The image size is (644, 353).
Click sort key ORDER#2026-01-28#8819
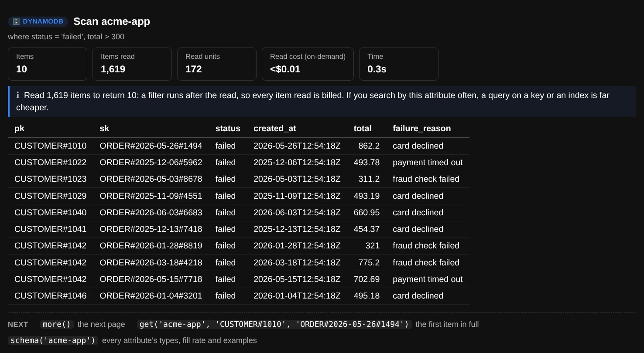pyautogui.click(x=151, y=246)
